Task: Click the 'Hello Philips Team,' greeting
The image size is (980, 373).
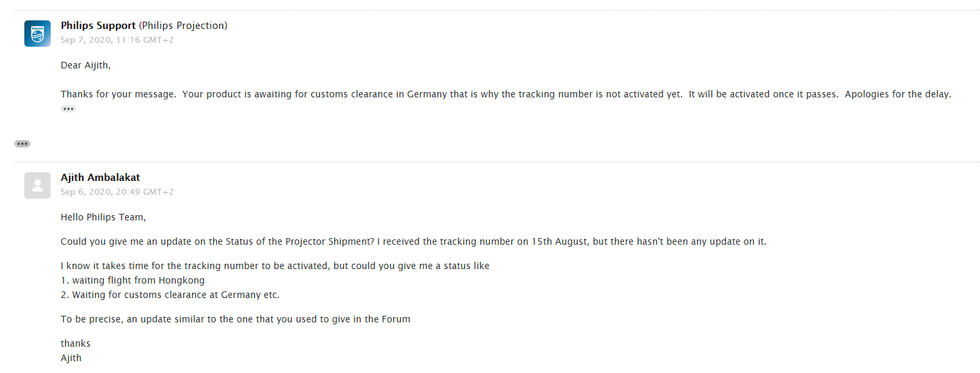Action: coord(103,217)
